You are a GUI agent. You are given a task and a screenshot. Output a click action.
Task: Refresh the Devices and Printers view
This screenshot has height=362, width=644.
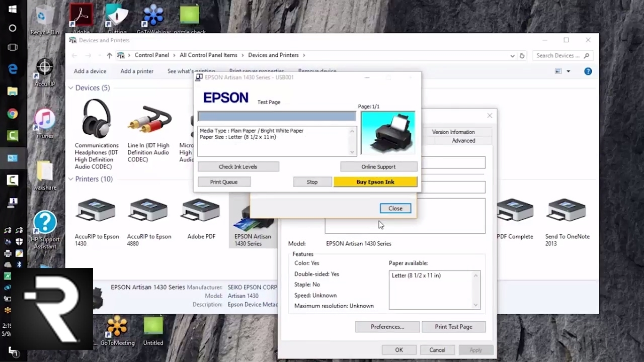coord(522,55)
